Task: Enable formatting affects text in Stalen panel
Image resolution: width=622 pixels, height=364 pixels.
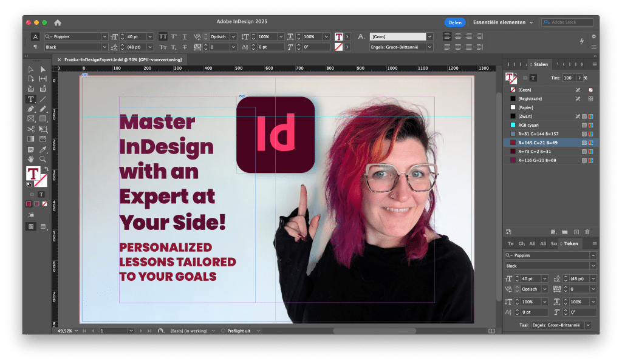Action: click(533, 78)
